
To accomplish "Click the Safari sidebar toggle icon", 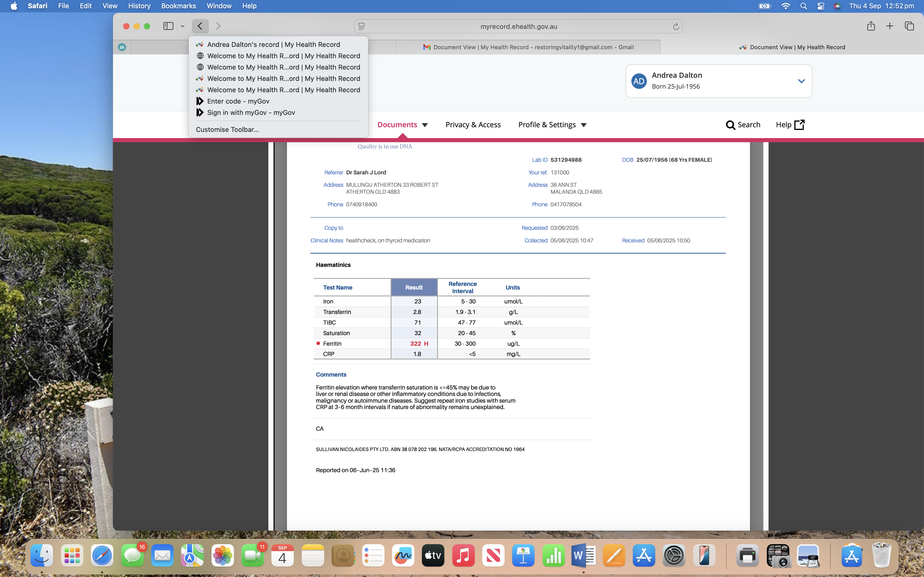I will point(168,26).
